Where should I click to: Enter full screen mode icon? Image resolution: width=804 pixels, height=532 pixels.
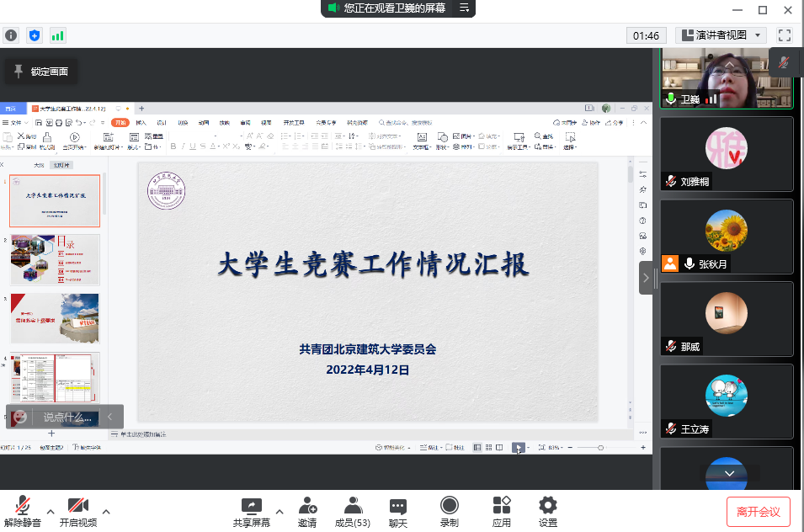point(785,35)
